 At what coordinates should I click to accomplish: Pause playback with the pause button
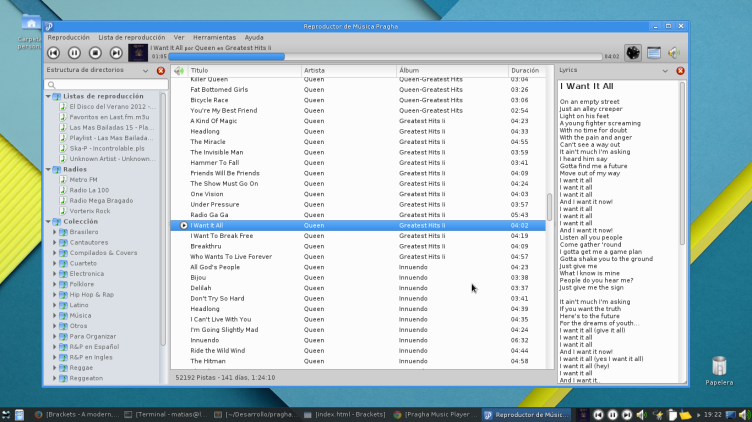pyautogui.click(x=75, y=52)
